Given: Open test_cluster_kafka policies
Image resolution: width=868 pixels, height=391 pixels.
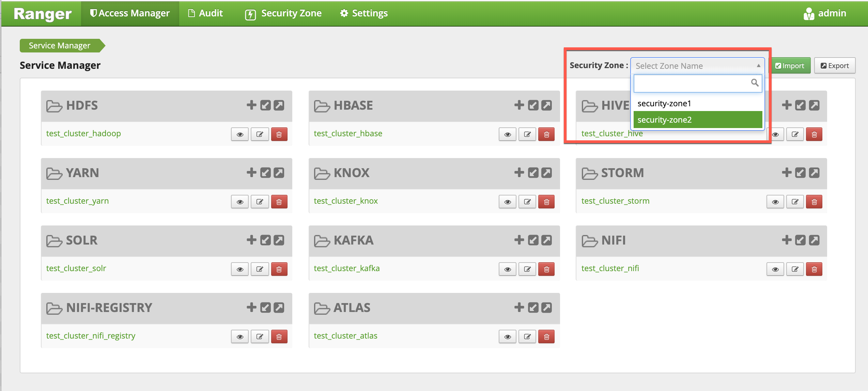Looking at the screenshot, I should tap(346, 268).
